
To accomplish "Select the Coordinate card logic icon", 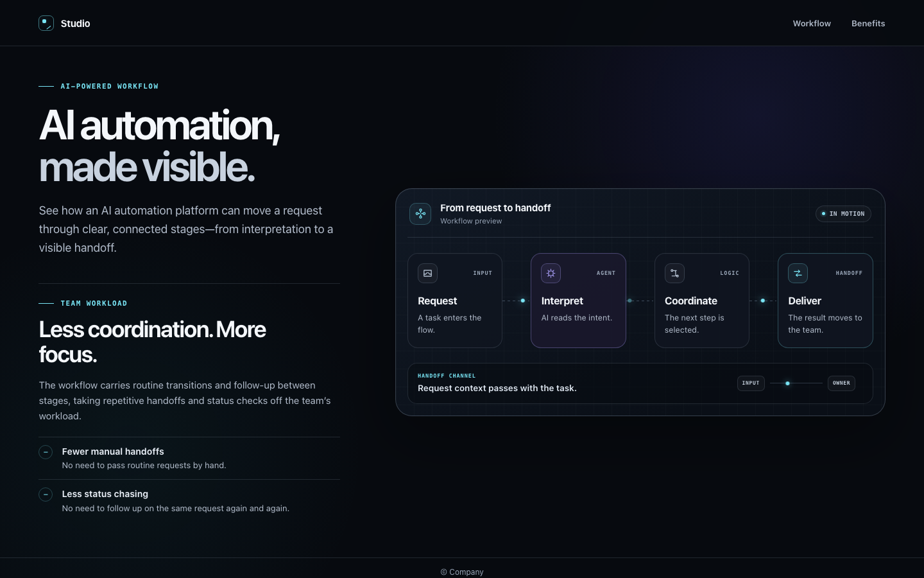I will click(674, 274).
